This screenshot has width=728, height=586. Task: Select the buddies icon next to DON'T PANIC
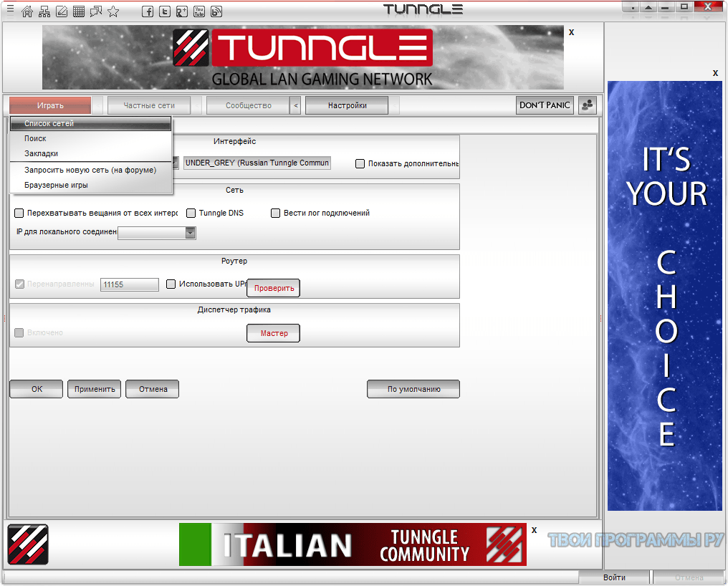click(x=586, y=105)
